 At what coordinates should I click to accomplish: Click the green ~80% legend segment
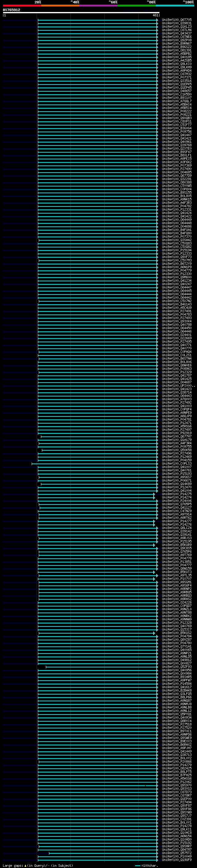[137, 6]
